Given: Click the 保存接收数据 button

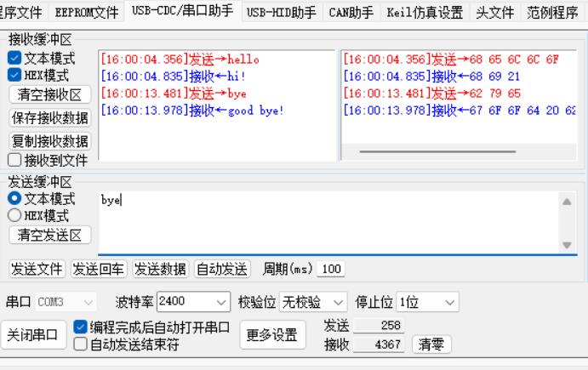Looking at the screenshot, I should [x=50, y=117].
